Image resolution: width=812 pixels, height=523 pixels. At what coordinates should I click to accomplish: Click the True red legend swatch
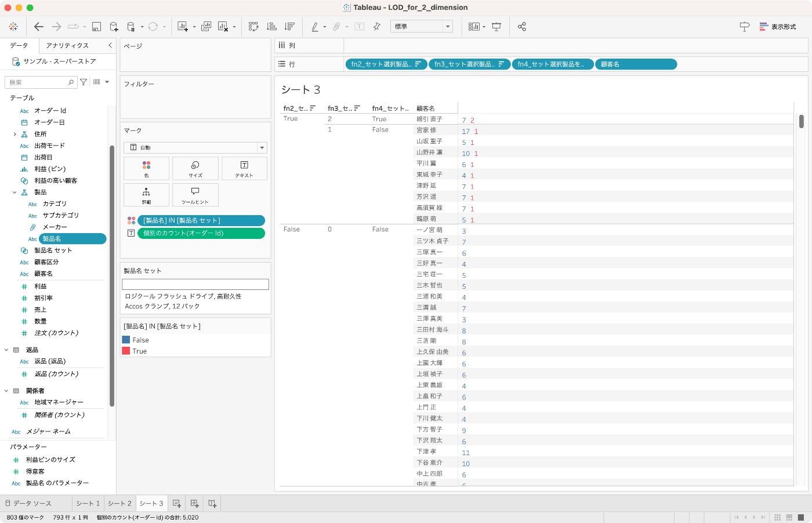click(126, 351)
